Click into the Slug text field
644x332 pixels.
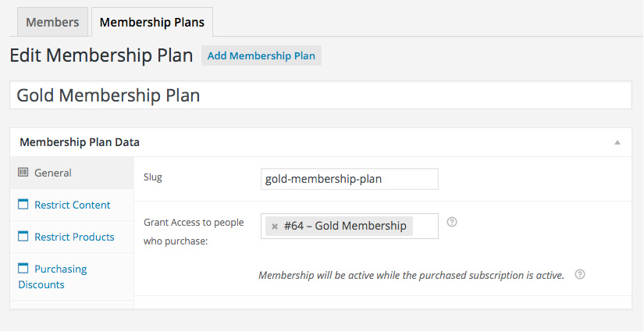coord(350,179)
